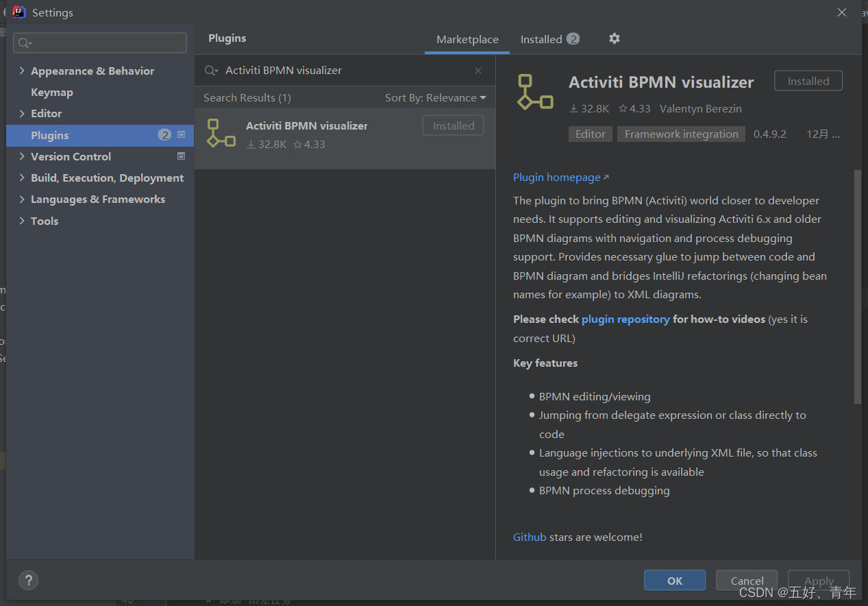
Task: Confirm settings with the OK button
Action: pyautogui.click(x=675, y=580)
